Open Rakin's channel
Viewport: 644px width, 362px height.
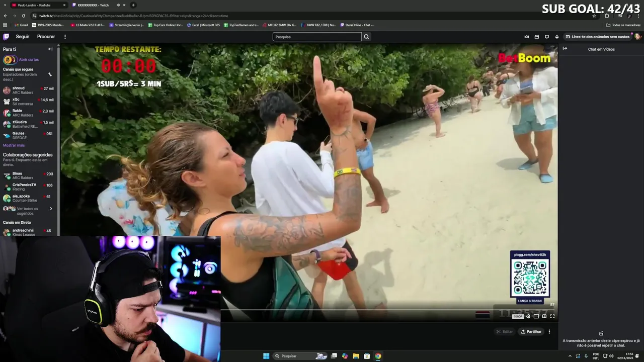tap(28, 113)
